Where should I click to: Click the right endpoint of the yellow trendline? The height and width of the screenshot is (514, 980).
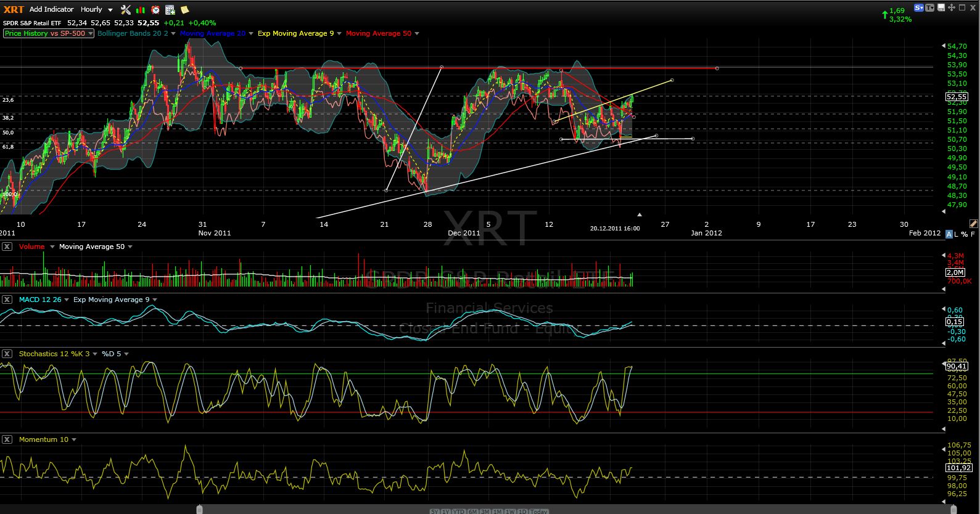(672, 80)
